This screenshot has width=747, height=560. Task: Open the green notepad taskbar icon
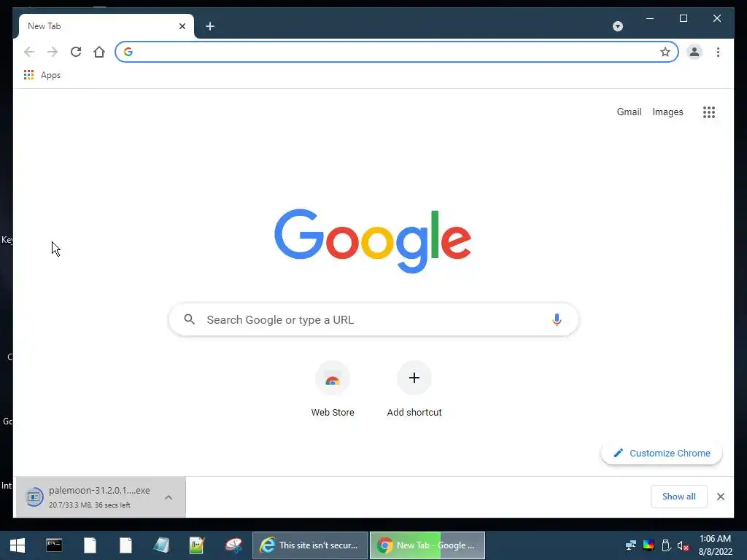pyautogui.click(x=197, y=545)
